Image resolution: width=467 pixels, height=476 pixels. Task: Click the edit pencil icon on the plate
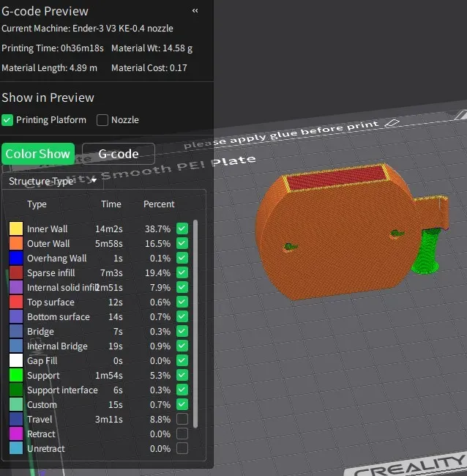tap(392, 123)
